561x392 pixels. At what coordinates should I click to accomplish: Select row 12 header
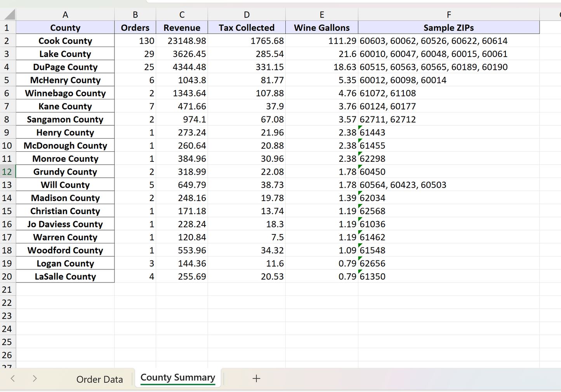tap(7, 172)
